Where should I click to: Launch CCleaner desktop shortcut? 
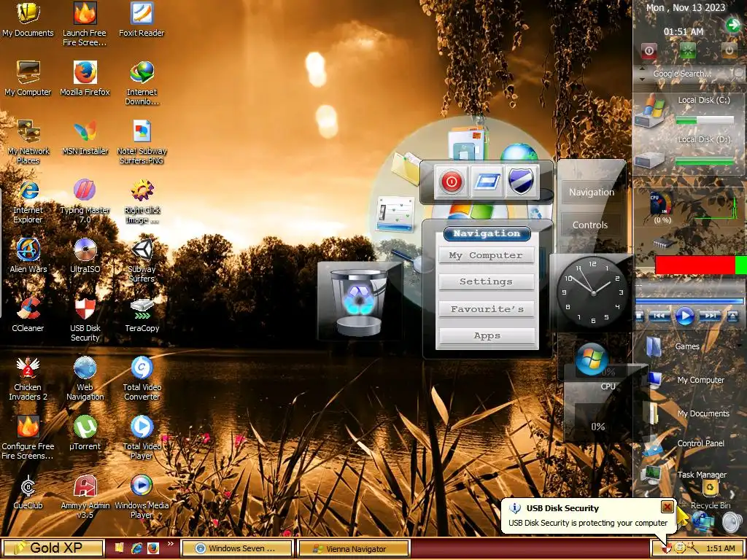(28, 315)
